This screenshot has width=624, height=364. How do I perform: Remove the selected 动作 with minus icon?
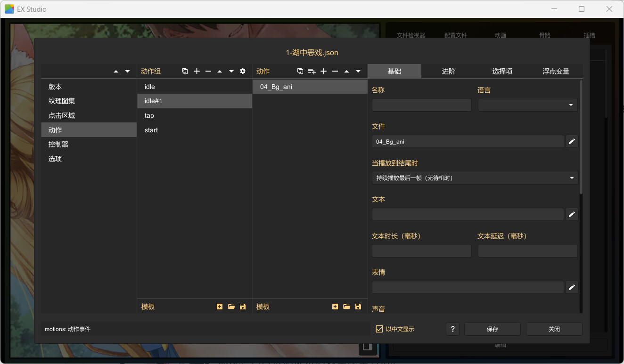tap(335, 71)
